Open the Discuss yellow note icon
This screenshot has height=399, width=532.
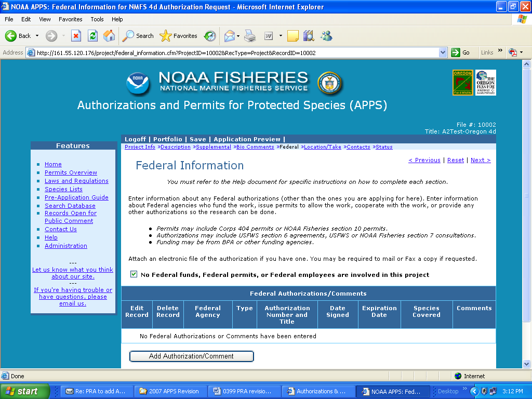(x=293, y=36)
